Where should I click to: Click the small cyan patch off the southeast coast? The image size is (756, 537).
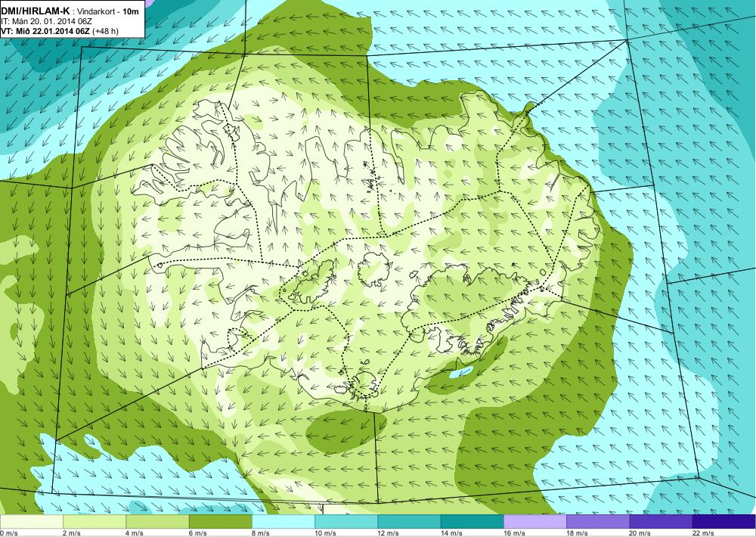tap(461, 372)
